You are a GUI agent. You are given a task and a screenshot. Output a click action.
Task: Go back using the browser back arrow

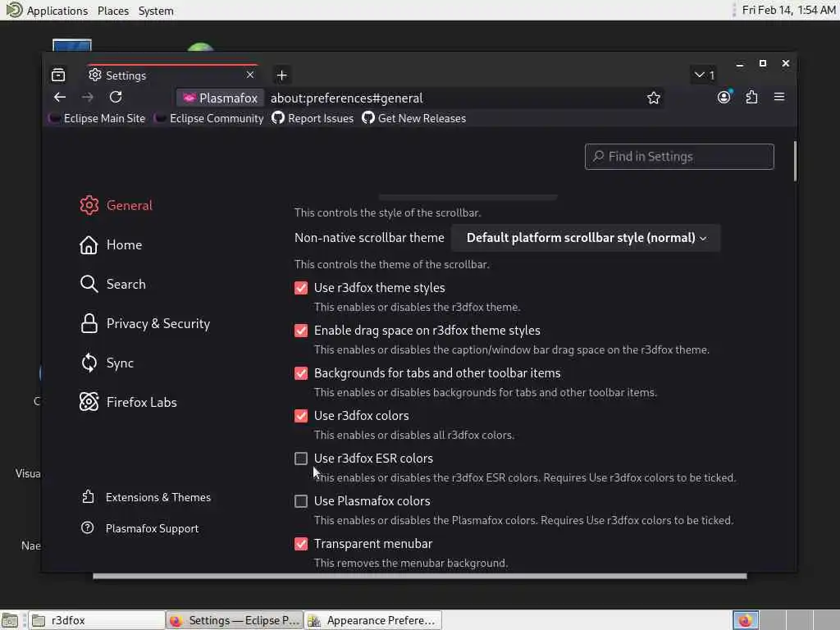click(59, 97)
